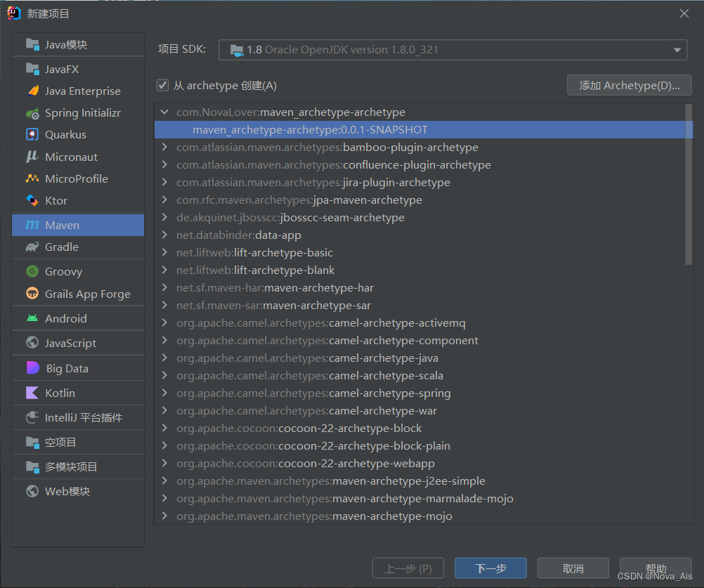Click the JavaFX folder icon
The height and width of the screenshot is (588, 704).
pos(32,69)
